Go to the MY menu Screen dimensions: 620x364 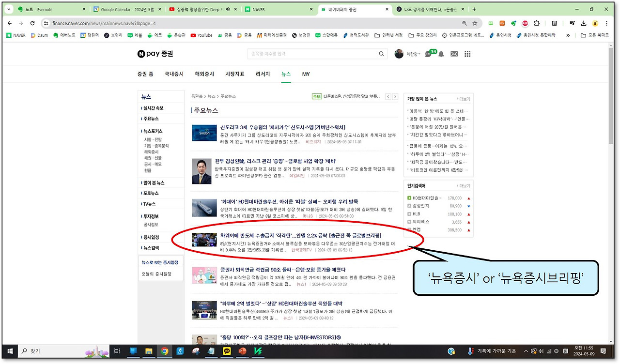point(306,74)
